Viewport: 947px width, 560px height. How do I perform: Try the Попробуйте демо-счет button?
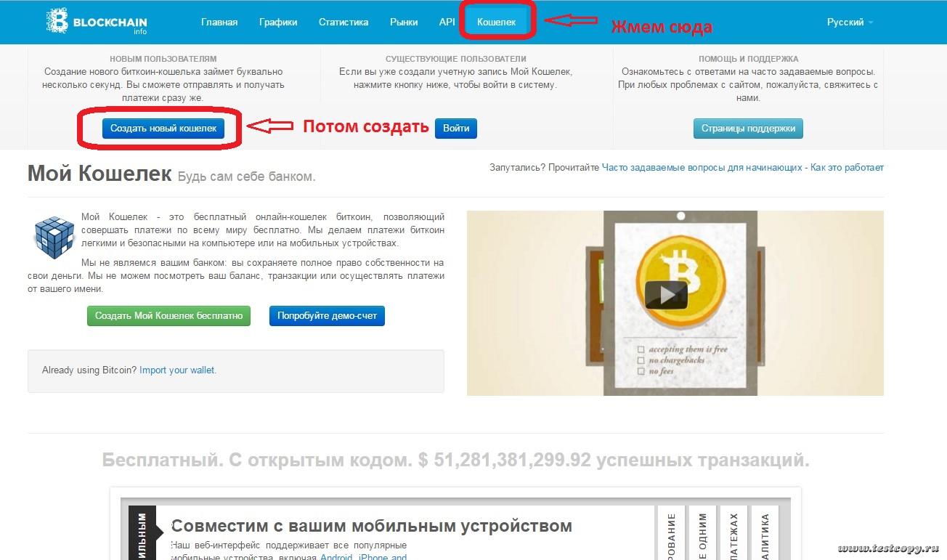[327, 316]
